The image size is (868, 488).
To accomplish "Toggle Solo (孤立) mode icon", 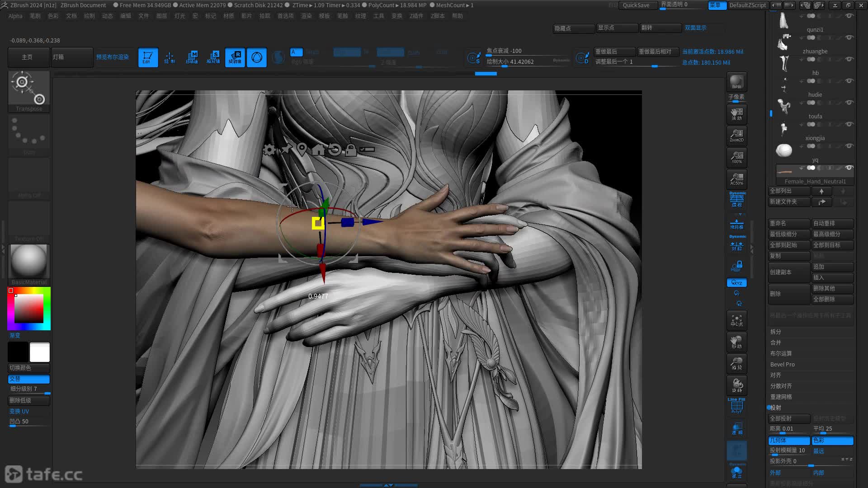I will click(736, 471).
